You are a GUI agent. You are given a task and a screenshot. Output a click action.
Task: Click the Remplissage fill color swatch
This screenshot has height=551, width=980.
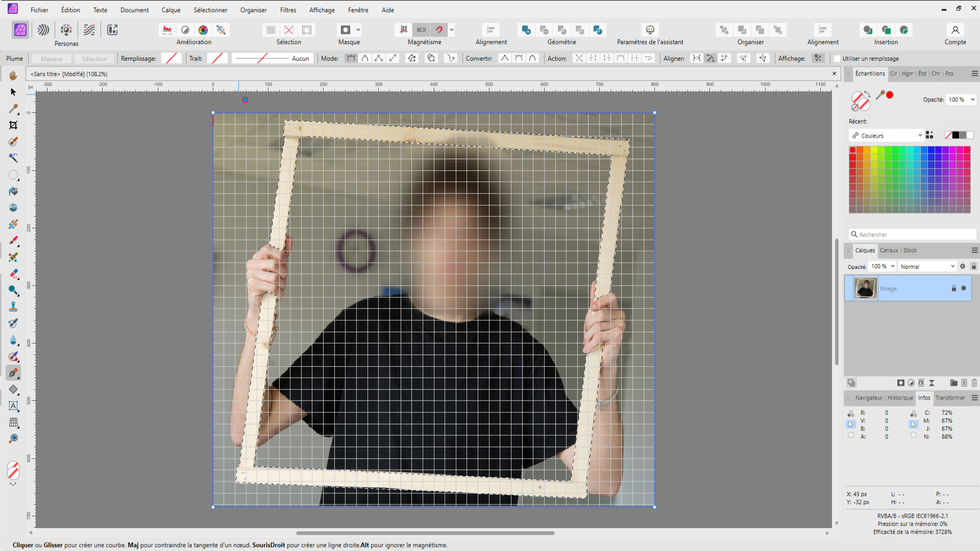171,59
